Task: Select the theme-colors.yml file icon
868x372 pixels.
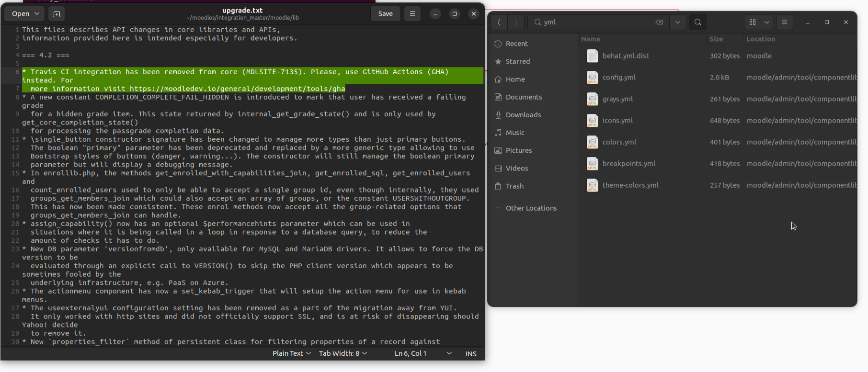Action: click(593, 185)
